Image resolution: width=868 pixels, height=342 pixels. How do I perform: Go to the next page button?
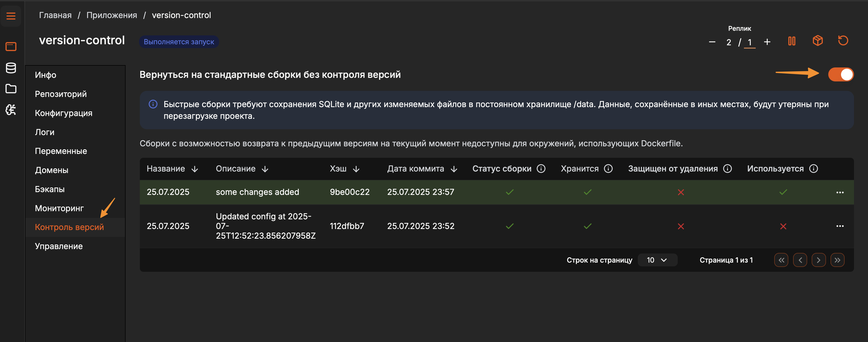(x=819, y=260)
